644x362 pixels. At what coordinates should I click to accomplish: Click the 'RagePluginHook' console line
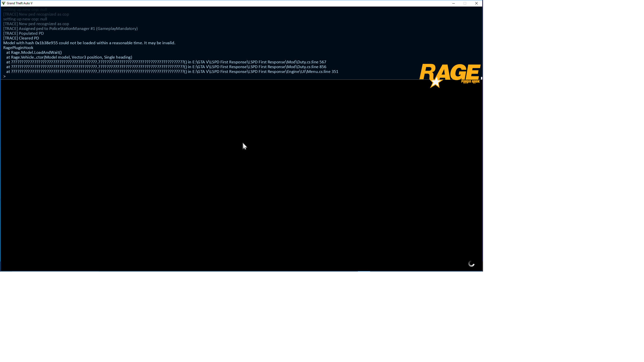[18, 48]
